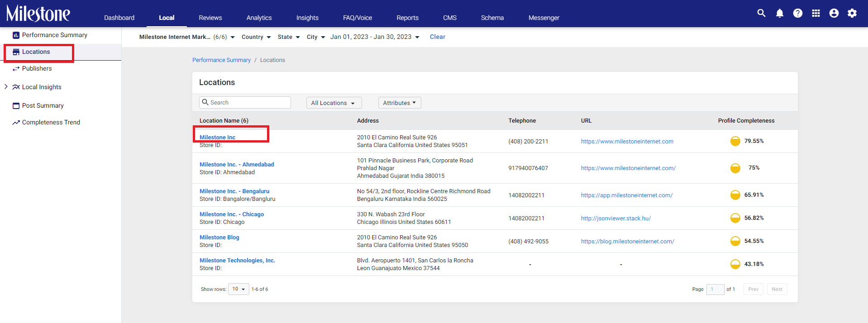Select the Local tab

pyautogui.click(x=167, y=18)
